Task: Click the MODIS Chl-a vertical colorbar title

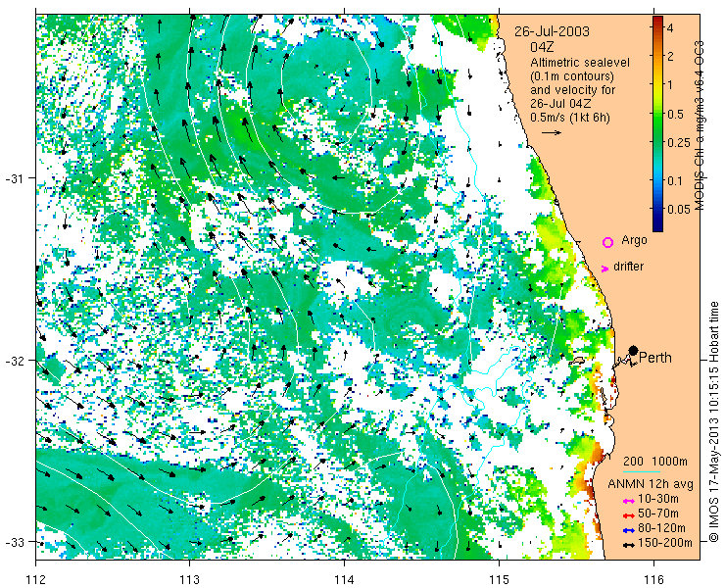Action: coord(700,125)
